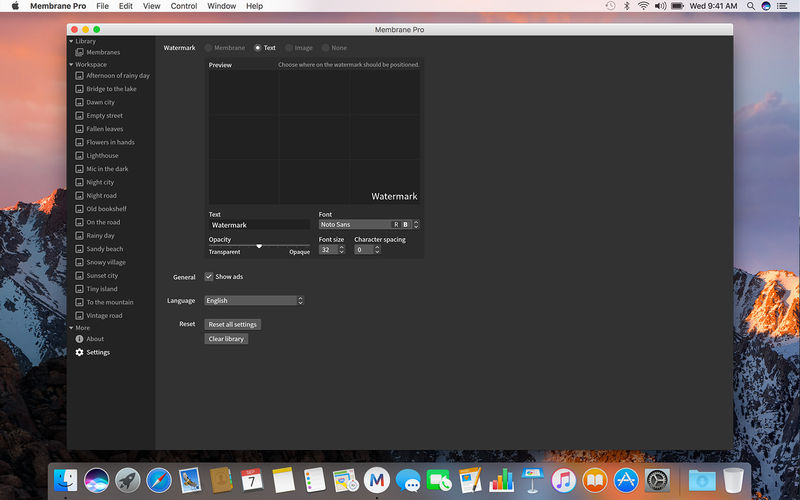
Task: Select the Image watermark radio button
Action: [x=289, y=48]
